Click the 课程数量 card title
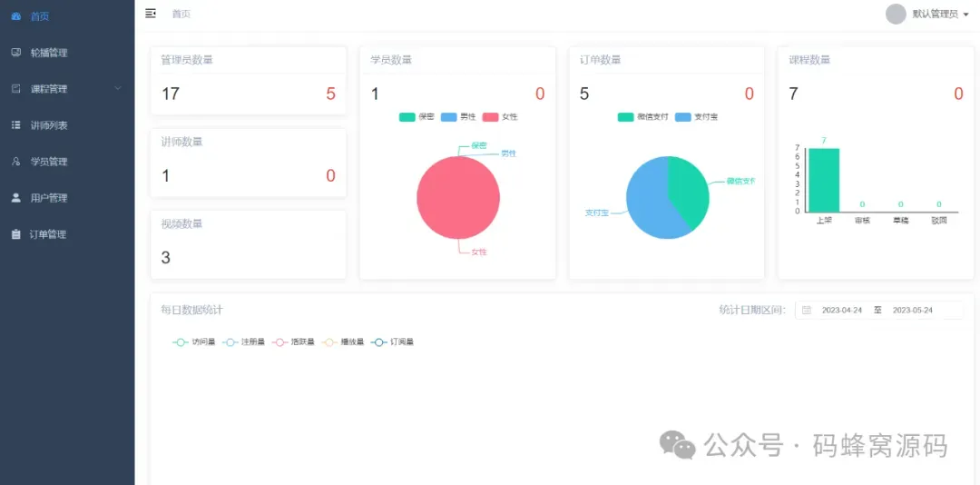The width and height of the screenshot is (980, 485). [809, 60]
